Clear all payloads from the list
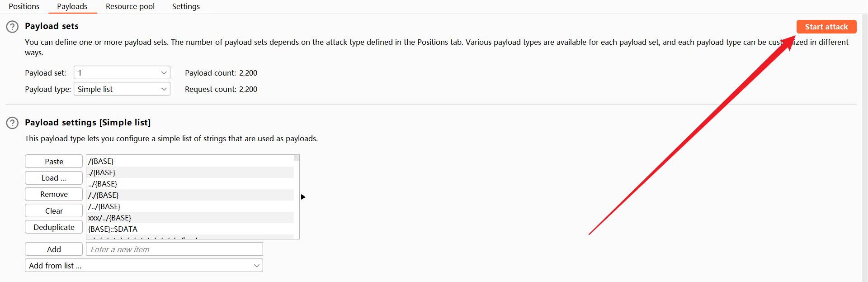Screen dimensions: 868x282 pos(54,211)
